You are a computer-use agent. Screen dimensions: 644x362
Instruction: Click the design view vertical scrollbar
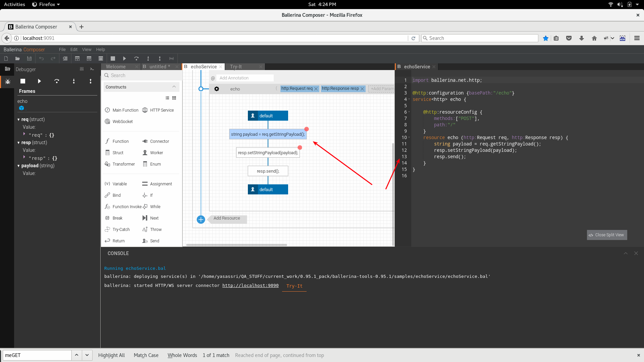click(x=393, y=194)
